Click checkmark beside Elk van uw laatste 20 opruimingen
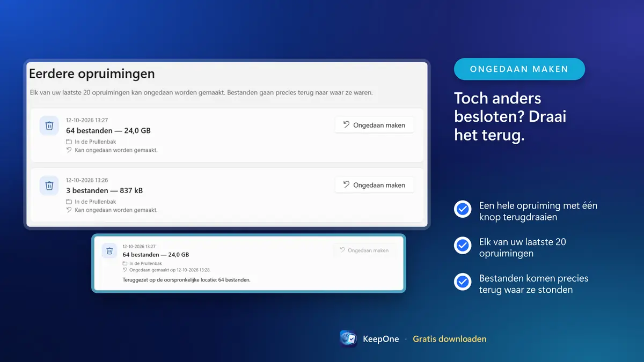644x362 pixels. 463,246
